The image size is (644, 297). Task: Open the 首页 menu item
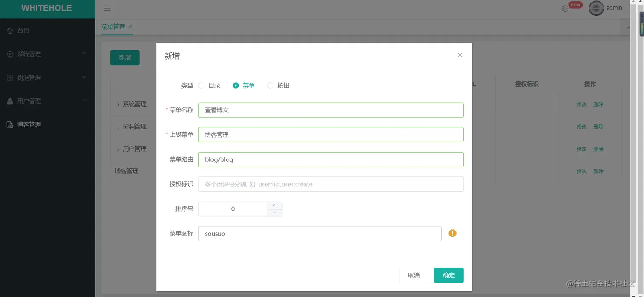pyautogui.click(x=23, y=30)
